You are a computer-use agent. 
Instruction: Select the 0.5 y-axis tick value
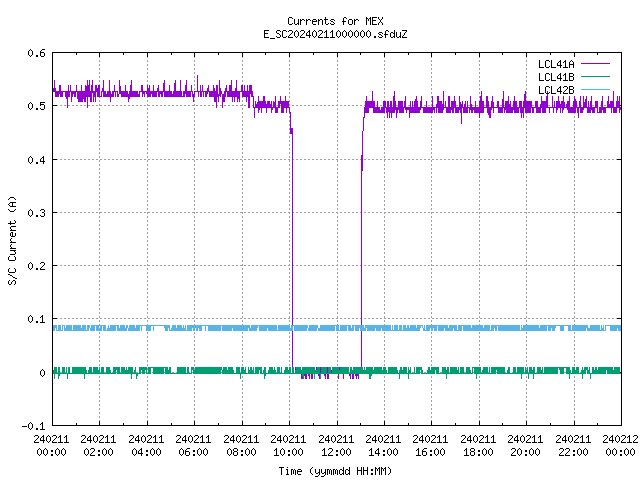click(x=37, y=106)
